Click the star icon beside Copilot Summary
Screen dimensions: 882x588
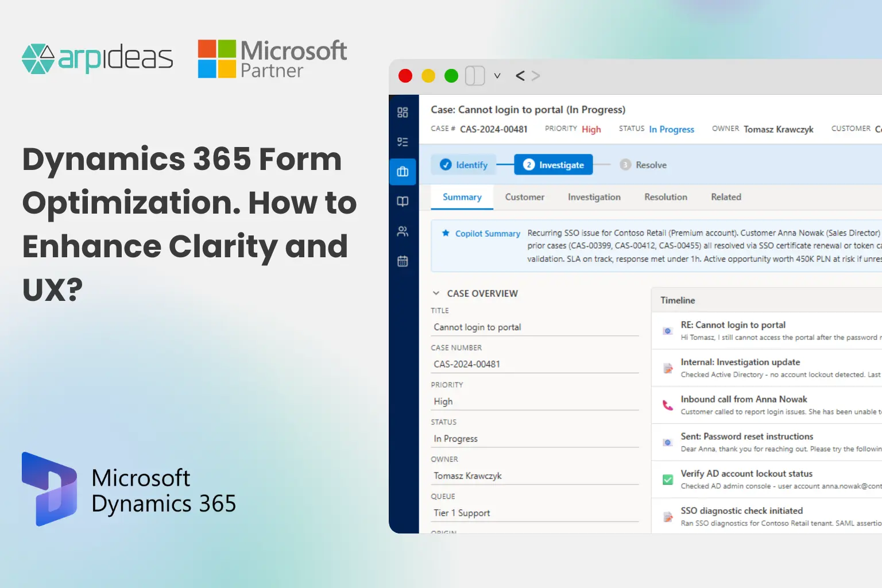tap(446, 233)
